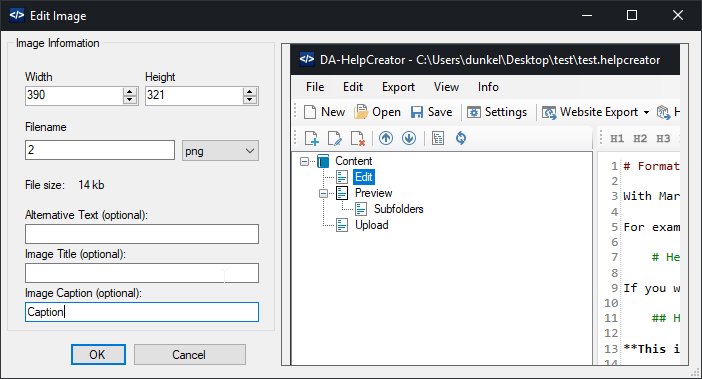Click the edit page pencil icon in preview

[x=334, y=138]
